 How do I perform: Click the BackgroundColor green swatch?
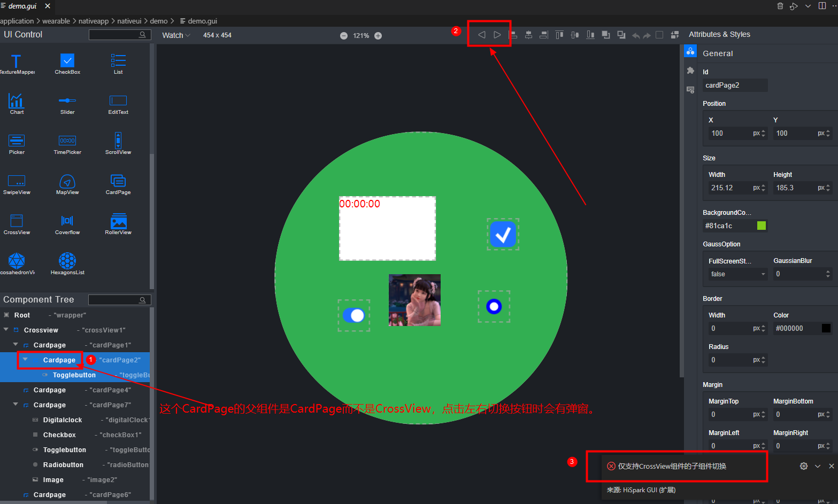coord(762,226)
